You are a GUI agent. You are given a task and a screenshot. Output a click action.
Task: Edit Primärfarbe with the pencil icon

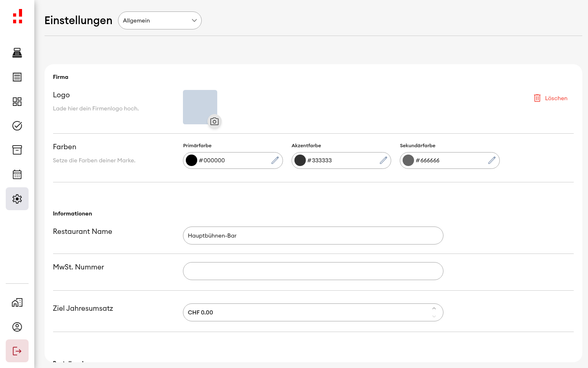pos(275,160)
